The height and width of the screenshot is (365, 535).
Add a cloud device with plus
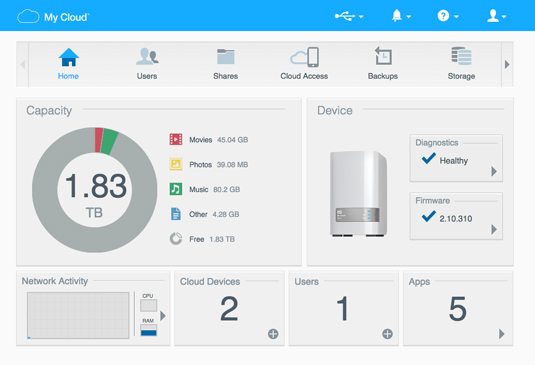click(273, 334)
